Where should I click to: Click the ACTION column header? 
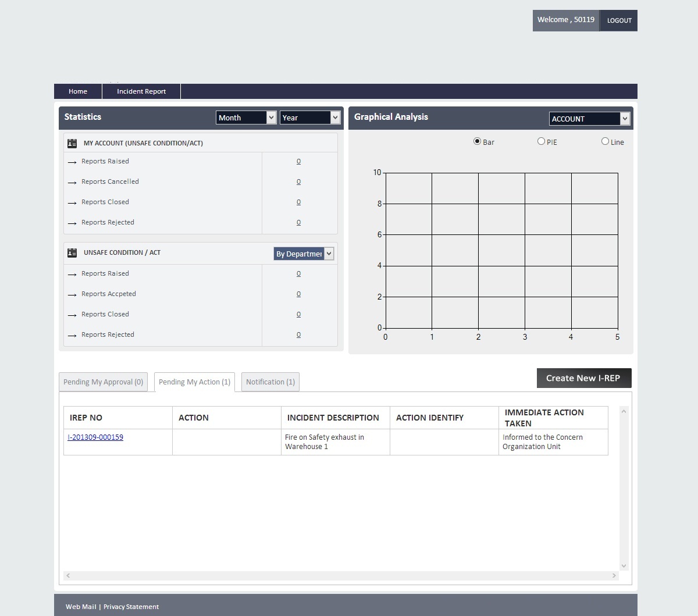click(x=227, y=418)
